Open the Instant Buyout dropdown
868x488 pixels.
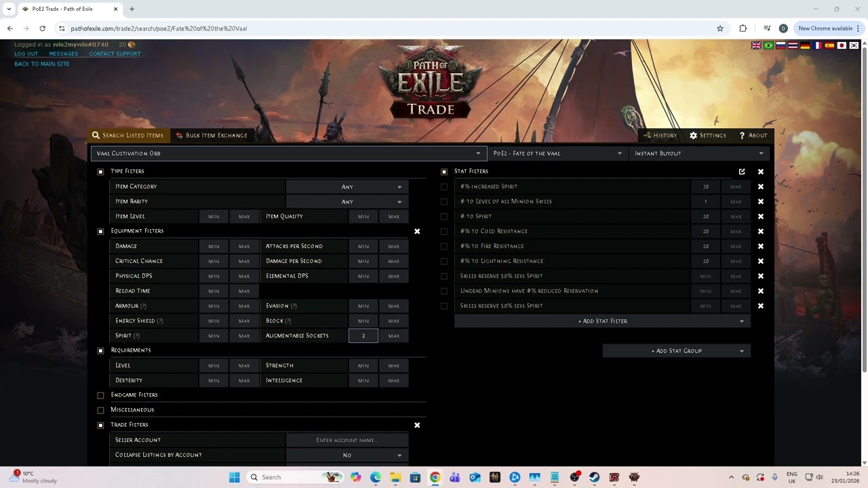click(699, 153)
